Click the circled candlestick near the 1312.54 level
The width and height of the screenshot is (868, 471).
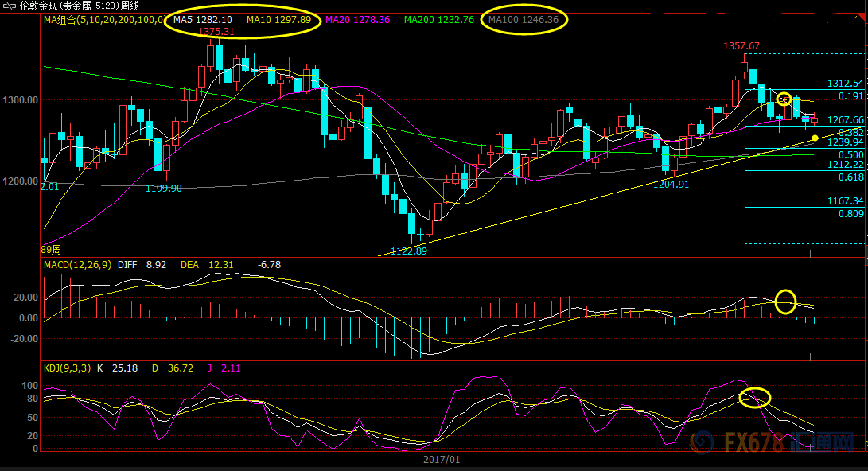pyautogui.click(x=784, y=99)
